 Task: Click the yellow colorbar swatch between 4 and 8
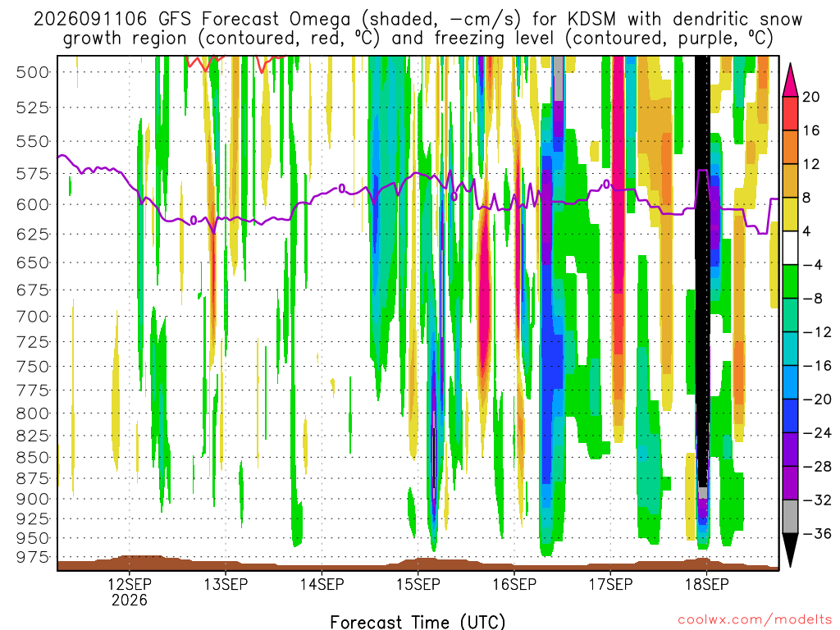(x=790, y=214)
